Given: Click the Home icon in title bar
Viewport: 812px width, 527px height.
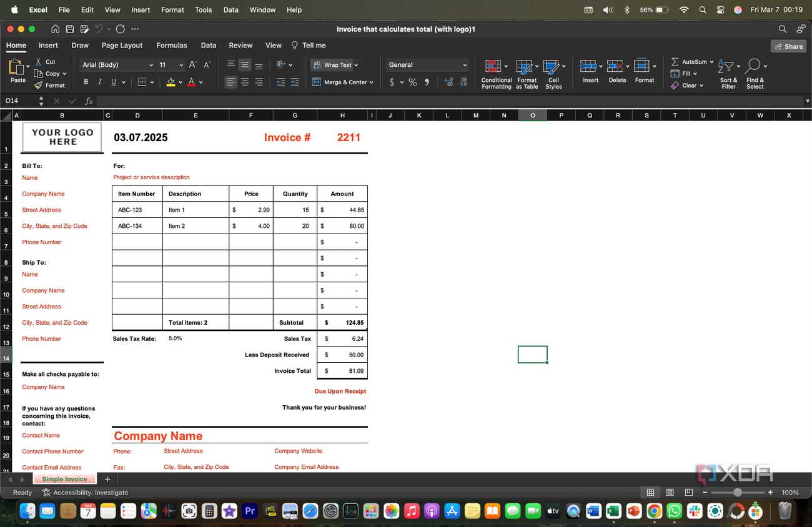Looking at the screenshot, I should coord(56,29).
